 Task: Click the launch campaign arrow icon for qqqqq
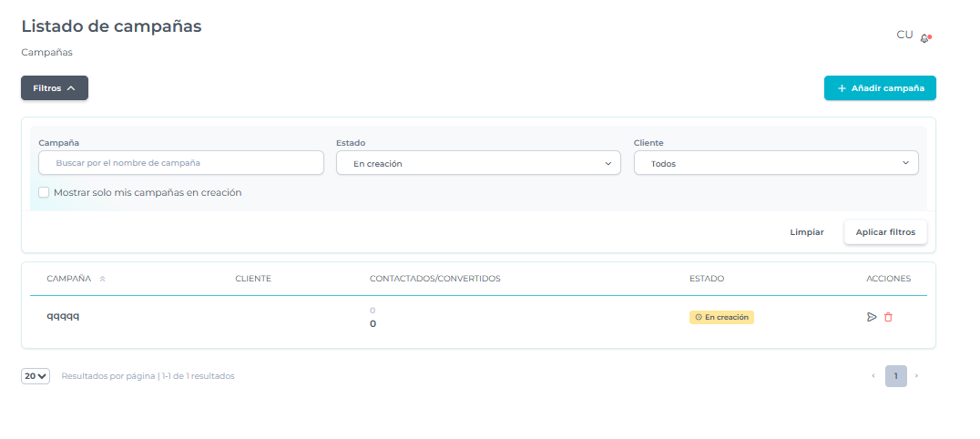click(x=872, y=317)
